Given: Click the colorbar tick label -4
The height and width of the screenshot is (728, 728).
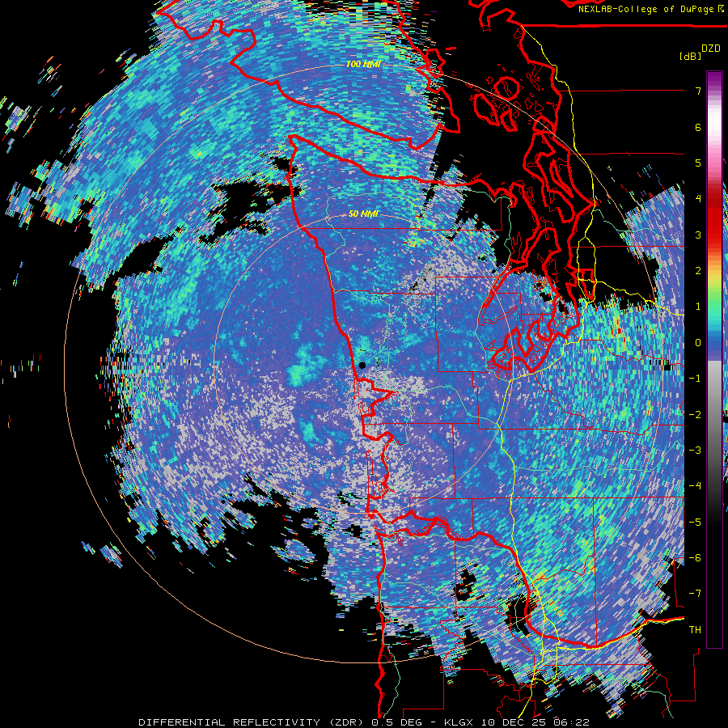Looking at the screenshot, I should (695, 486).
